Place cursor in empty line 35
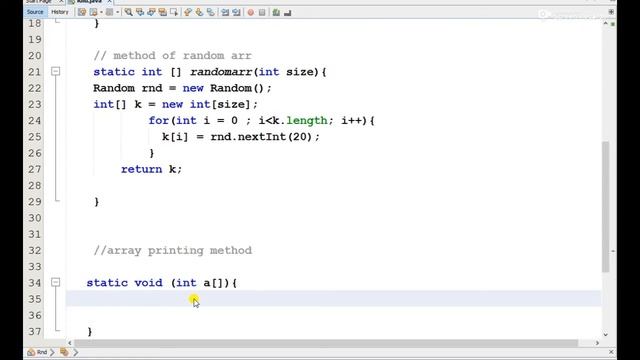Image resolution: width=640 pixels, height=360 pixels. click(333, 299)
